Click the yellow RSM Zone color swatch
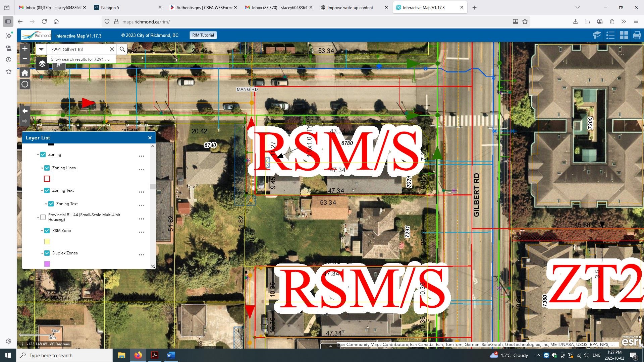This screenshot has width=644, height=362. point(47,242)
